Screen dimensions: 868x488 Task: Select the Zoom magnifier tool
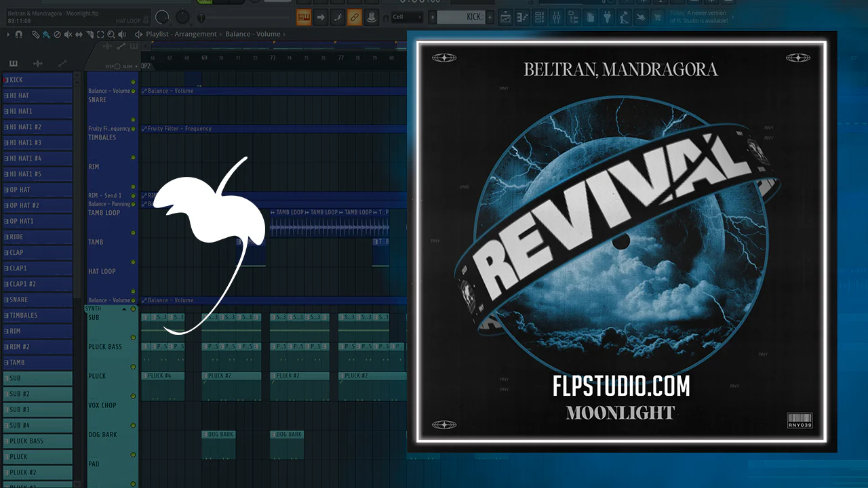(x=111, y=34)
